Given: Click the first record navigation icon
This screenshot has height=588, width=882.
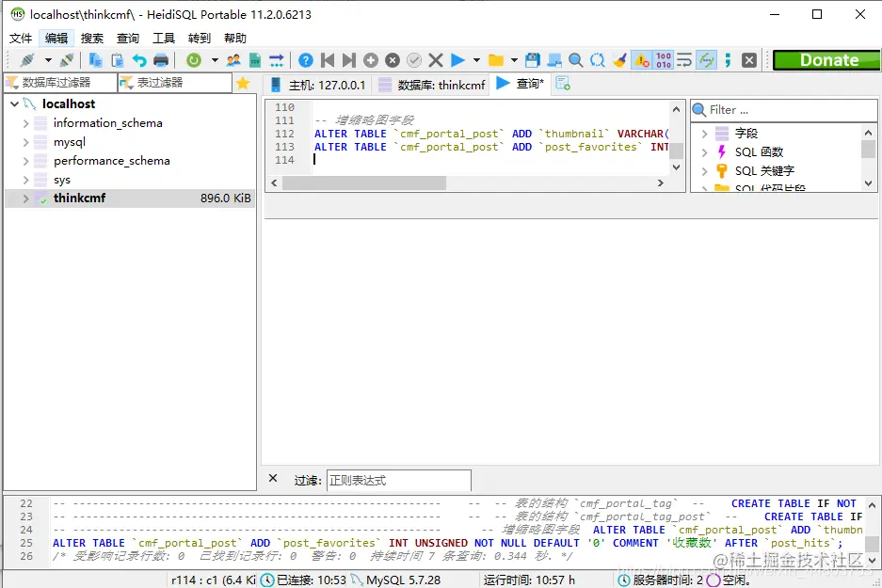Looking at the screenshot, I should [x=328, y=59].
